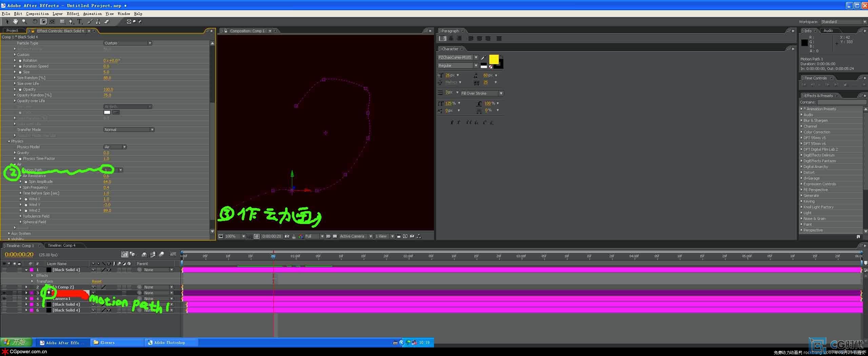Click the eyedropper in Character panel
Screen dimensions: 868x356
pyautogui.click(x=484, y=57)
